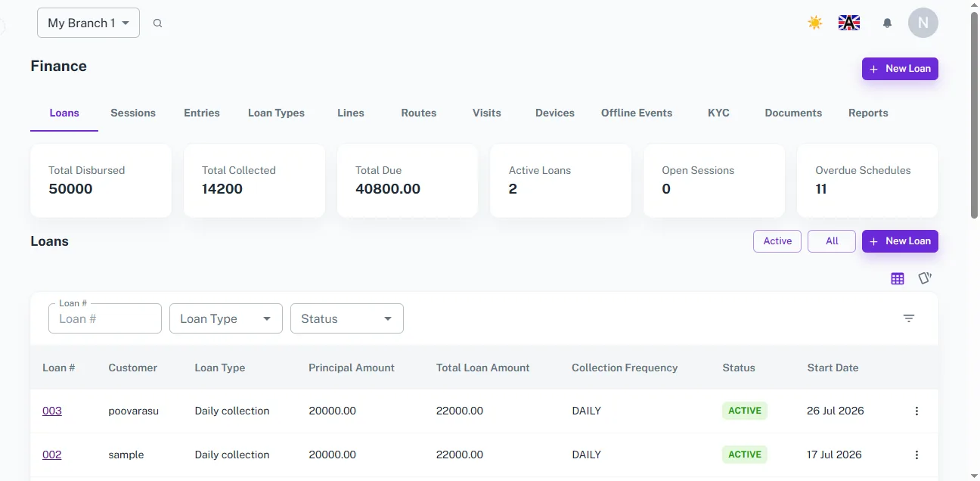The image size is (980, 481).
Task: Switch to card view icon
Action: [x=925, y=278]
